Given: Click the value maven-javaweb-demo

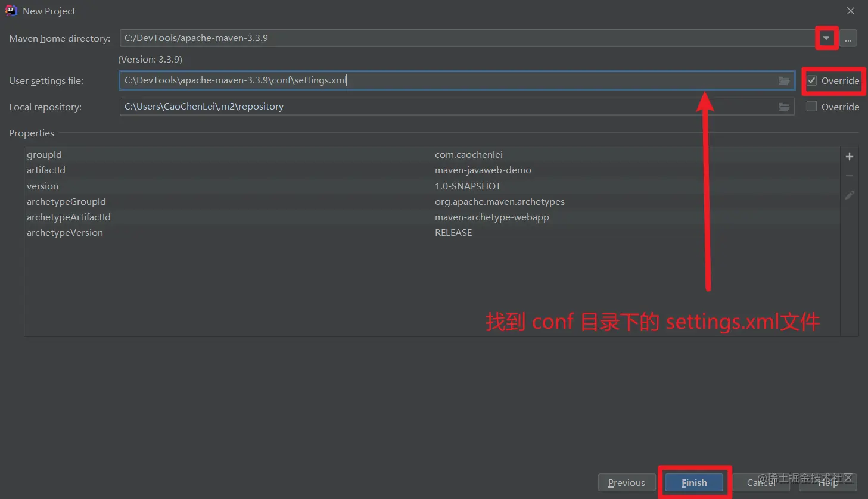Looking at the screenshot, I should tap(483, 170).
